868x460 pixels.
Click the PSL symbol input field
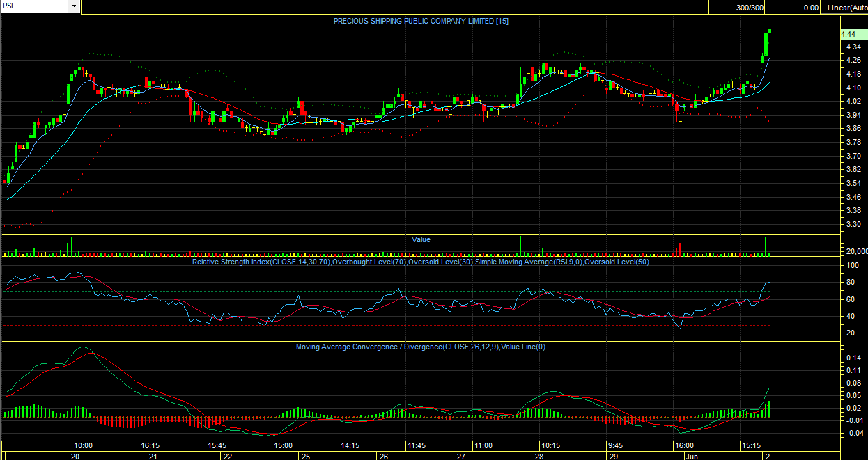[x=36, y=6]
